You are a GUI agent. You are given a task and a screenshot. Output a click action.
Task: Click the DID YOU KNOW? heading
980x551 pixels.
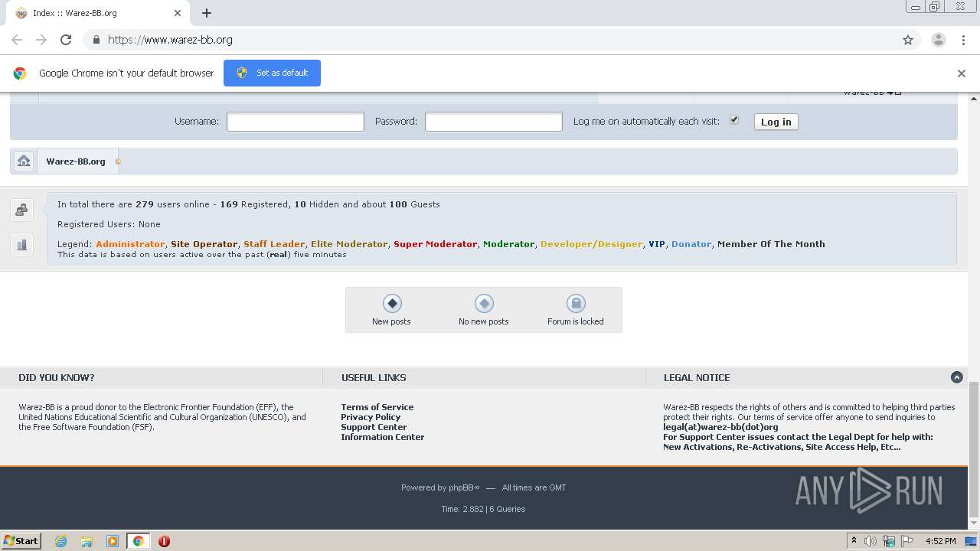(x=57, y=377)
